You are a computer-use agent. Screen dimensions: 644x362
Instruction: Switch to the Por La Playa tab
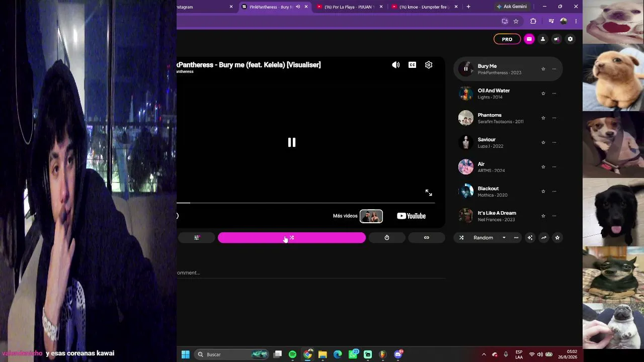coord(349,7)
